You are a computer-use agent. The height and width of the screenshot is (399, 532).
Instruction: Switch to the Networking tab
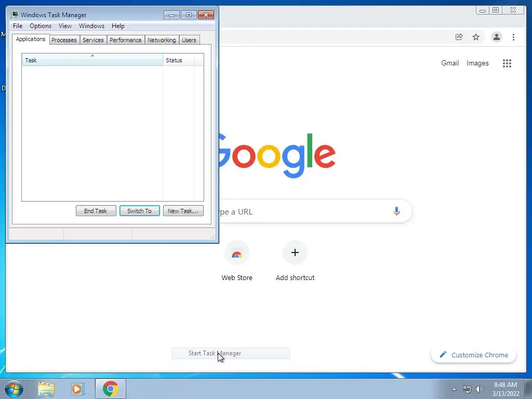[x=162, y=40]
